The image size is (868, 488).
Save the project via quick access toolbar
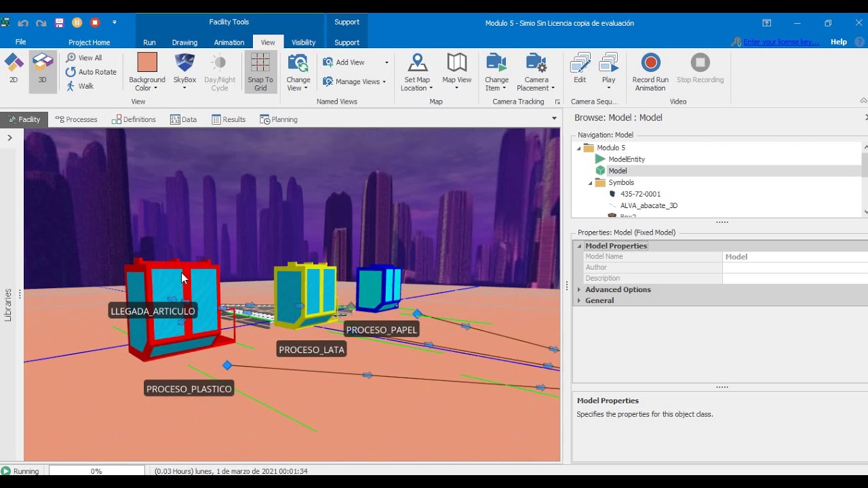coord(59,22)
